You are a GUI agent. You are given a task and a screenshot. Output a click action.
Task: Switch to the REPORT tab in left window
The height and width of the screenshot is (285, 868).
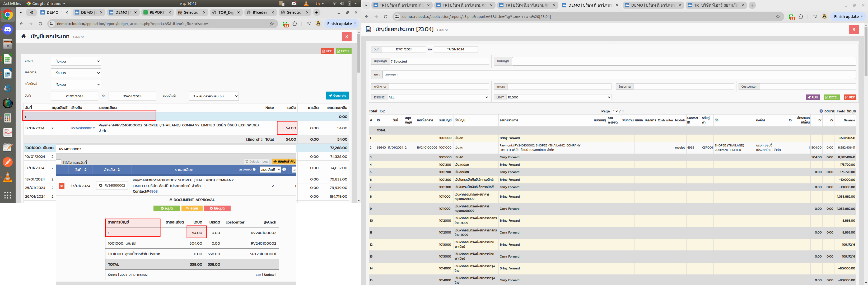pos(157,12)
